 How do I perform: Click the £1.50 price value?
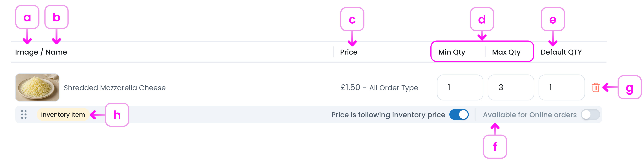350,87
